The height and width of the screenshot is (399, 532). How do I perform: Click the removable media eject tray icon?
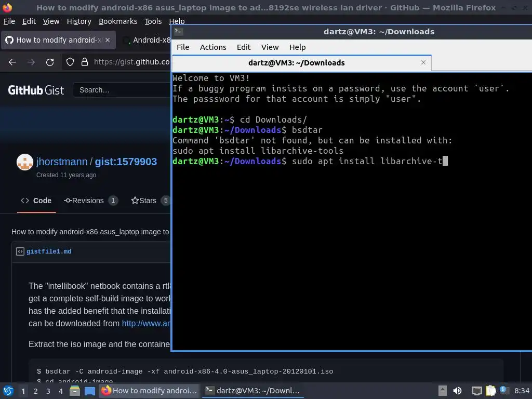click(x=442, y=391)
